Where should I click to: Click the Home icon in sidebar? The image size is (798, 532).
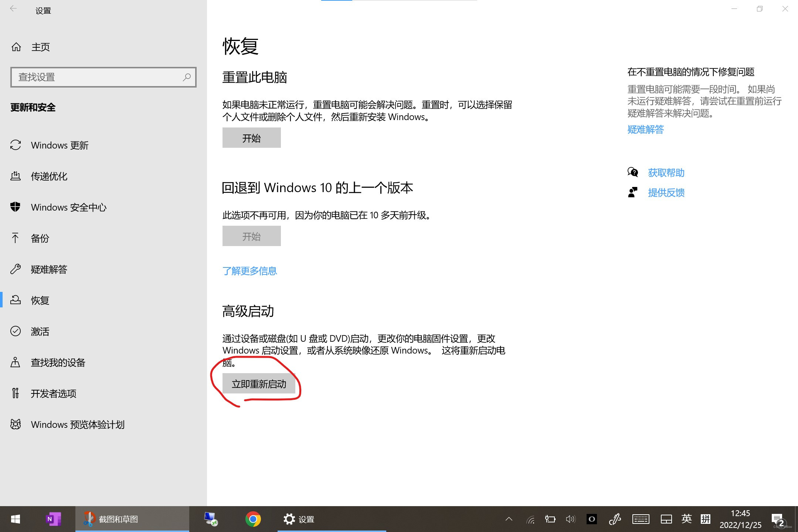coord(16,47)
